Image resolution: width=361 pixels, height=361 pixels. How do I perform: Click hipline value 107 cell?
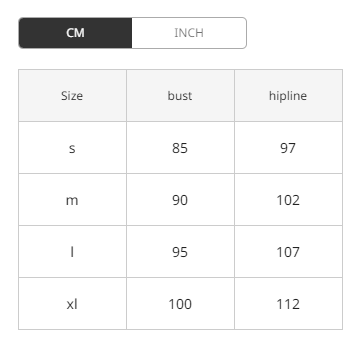[x=288, y=252]
